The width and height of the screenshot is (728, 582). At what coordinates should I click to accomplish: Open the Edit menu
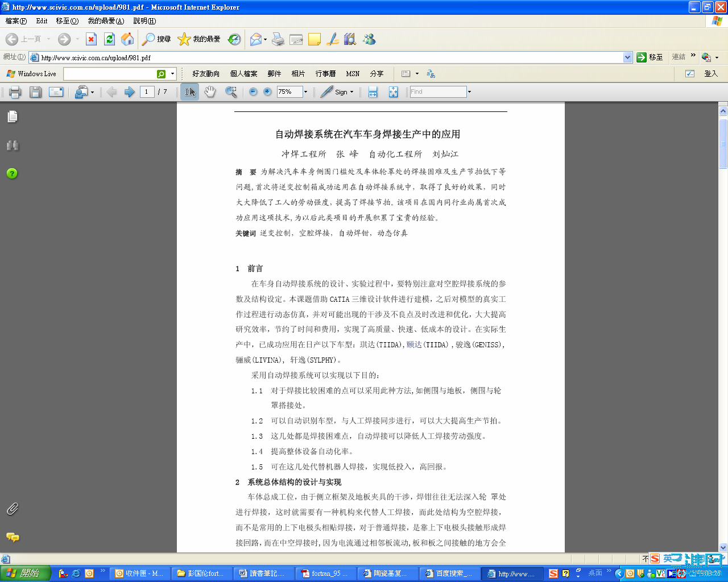(42, 21)
